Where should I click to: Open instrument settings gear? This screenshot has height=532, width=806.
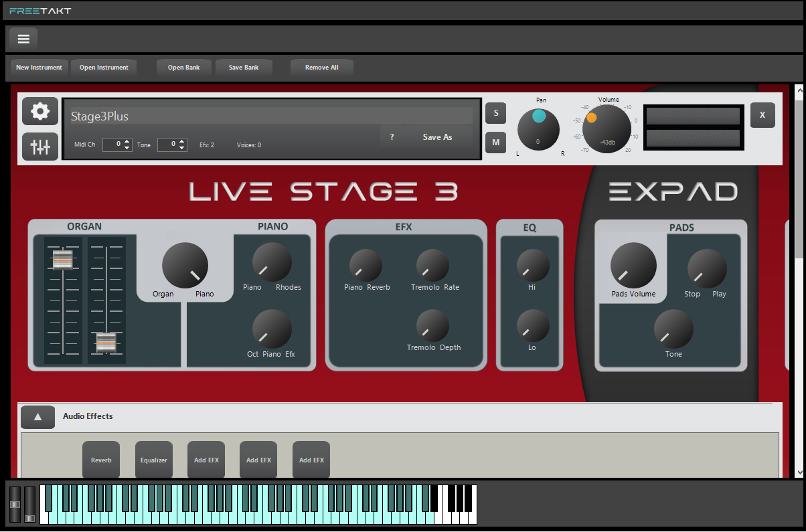[x=40, y=111]
